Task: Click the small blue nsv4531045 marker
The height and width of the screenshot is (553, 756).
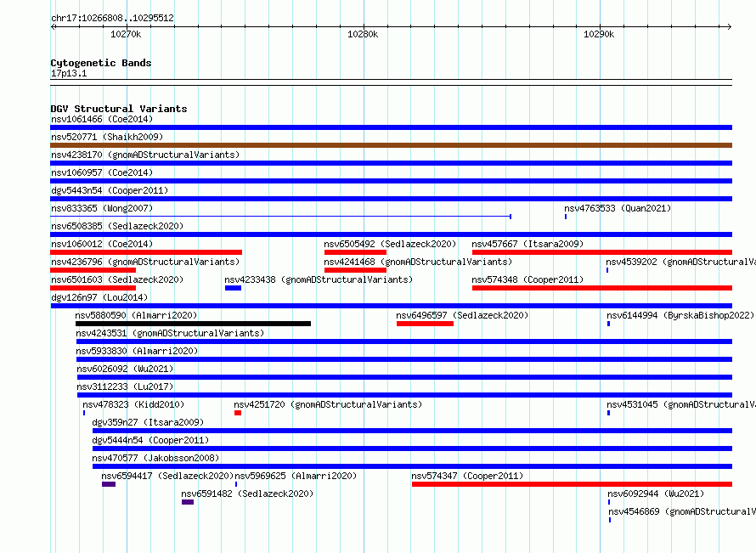Action: point(608,413)
